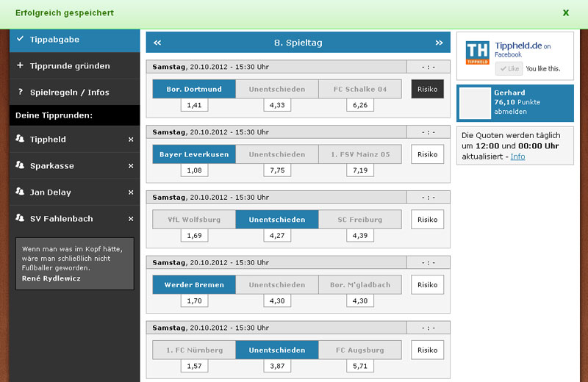The height and width of the screenshot is (382, 588).
Task: Tip 1. FSV Mainz 05 to win
Action: click(x=360, y=154)
